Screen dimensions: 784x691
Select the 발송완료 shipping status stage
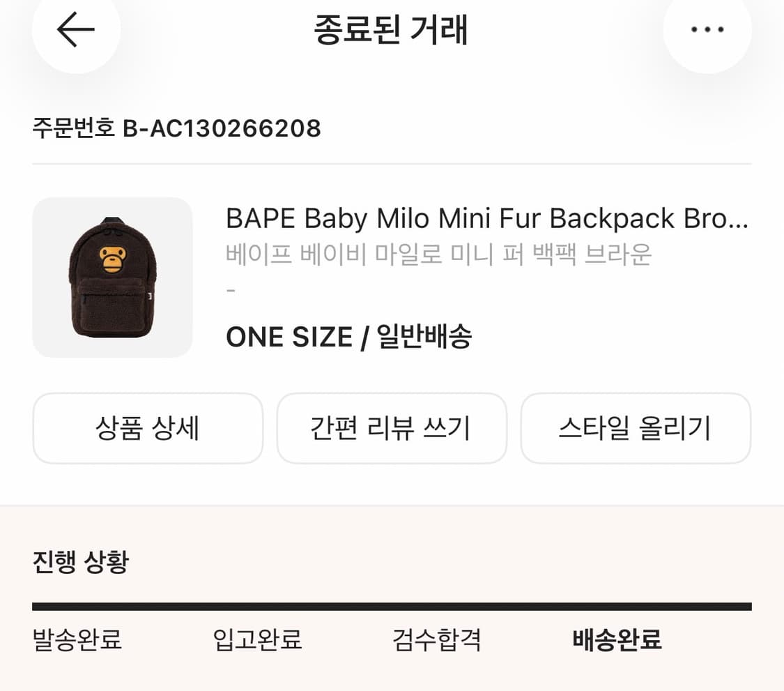[x=77, y=639]
